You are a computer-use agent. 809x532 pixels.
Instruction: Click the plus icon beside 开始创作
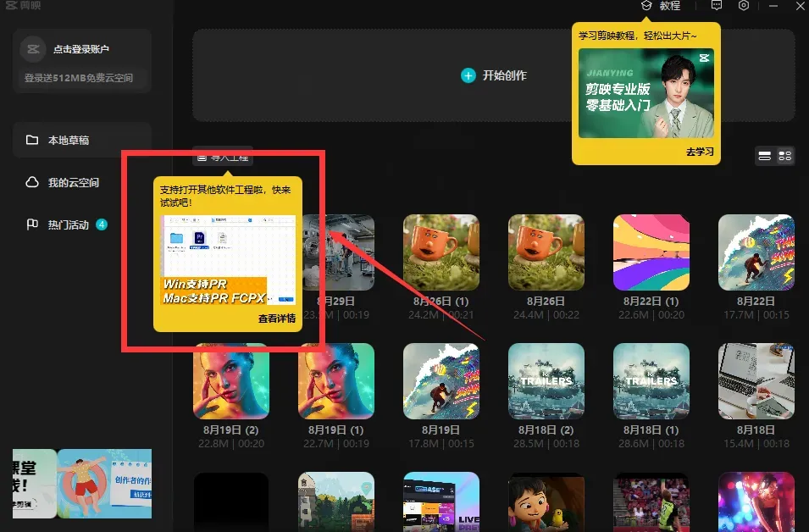(x=468, y=76)
